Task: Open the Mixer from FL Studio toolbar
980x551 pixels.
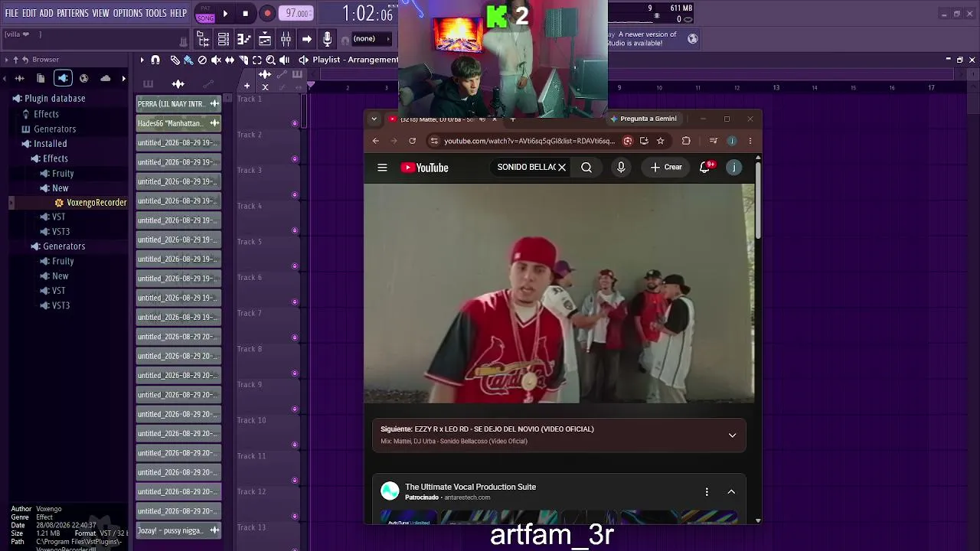Action: click(286, 39)
